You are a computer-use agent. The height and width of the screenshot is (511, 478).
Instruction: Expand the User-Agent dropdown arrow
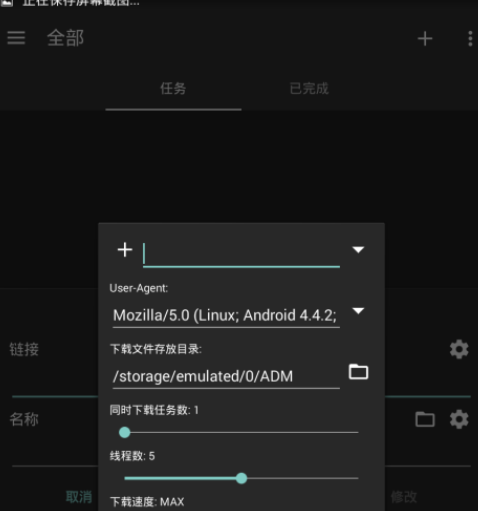pos(358,311)
